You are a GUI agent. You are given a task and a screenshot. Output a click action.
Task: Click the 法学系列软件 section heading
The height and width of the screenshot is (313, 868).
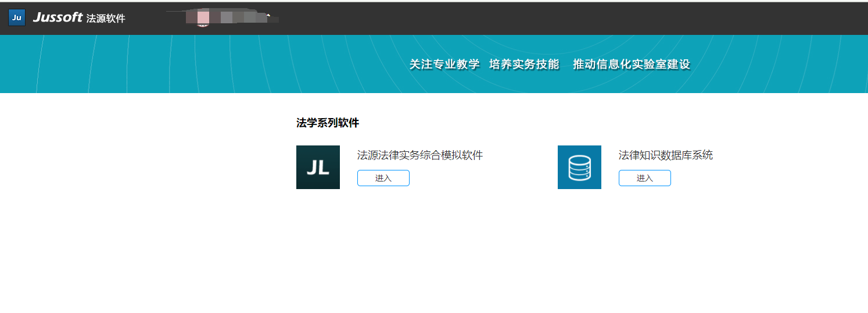(328, 123)
